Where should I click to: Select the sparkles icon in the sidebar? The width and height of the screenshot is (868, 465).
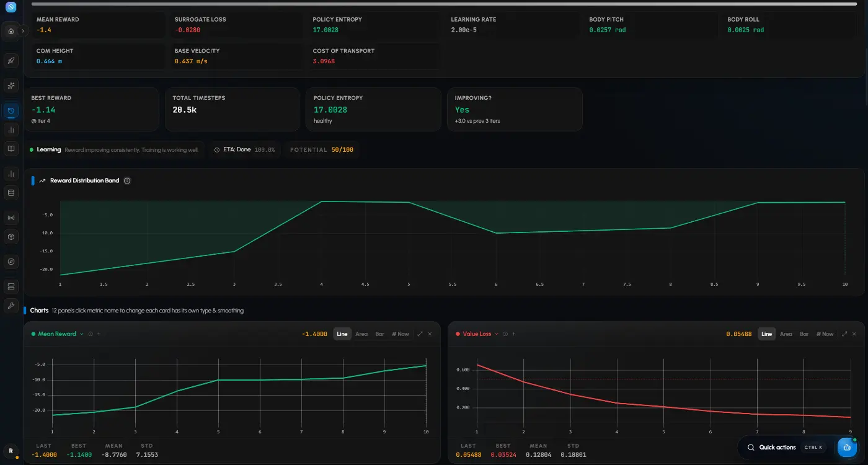(11, 86)
